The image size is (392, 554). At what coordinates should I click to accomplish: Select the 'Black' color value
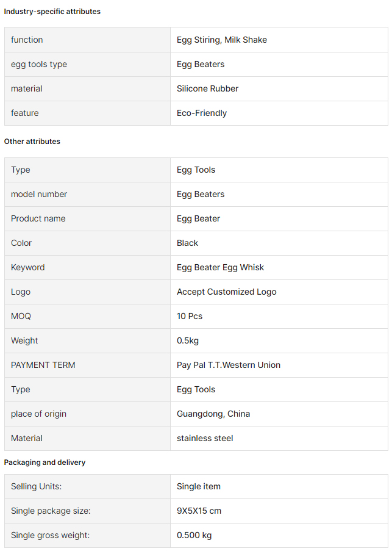(x=188, y=243)
